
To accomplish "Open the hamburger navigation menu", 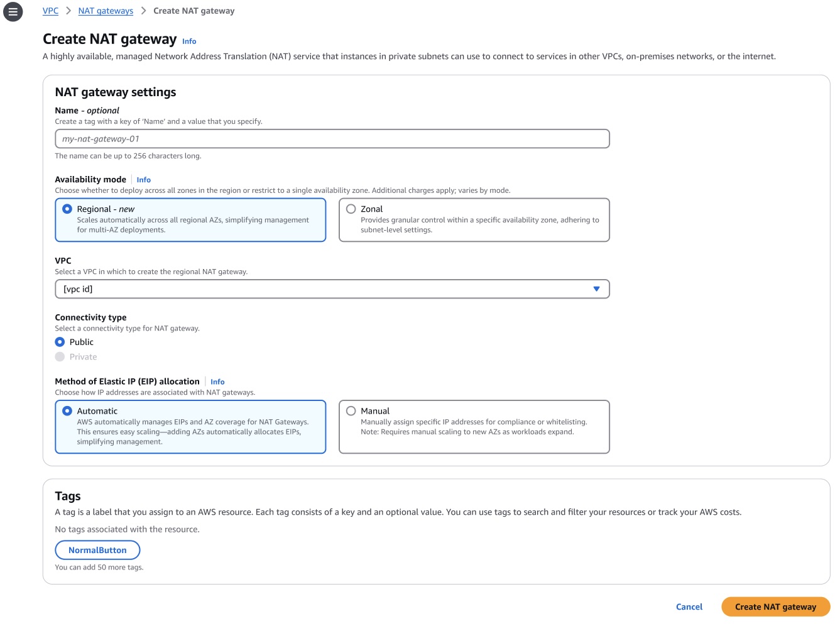I will click(x=13, y=12).
